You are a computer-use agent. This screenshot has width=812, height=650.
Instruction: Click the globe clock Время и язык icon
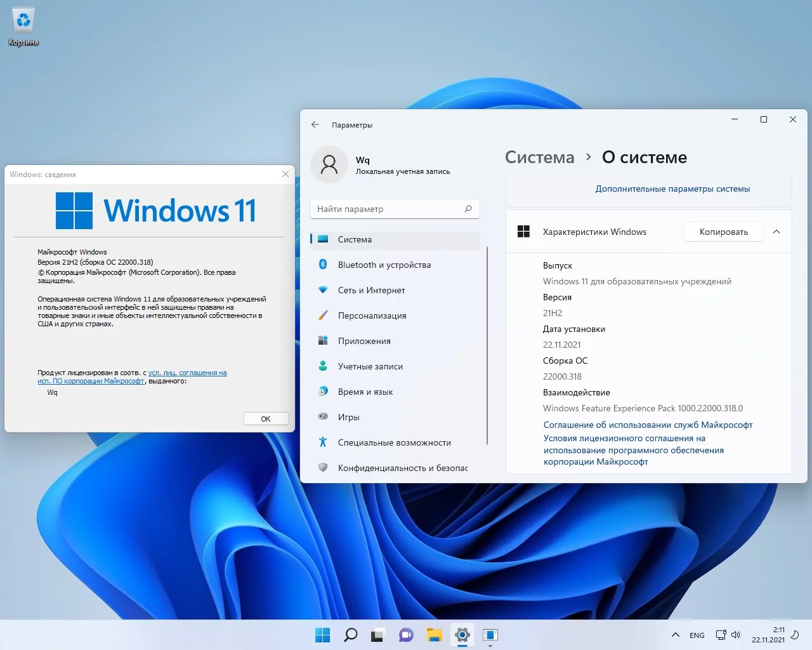click(x=323, y=391)
